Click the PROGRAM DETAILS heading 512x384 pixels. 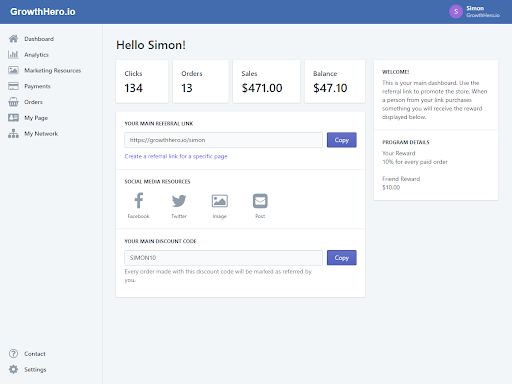tap(406, 142)
